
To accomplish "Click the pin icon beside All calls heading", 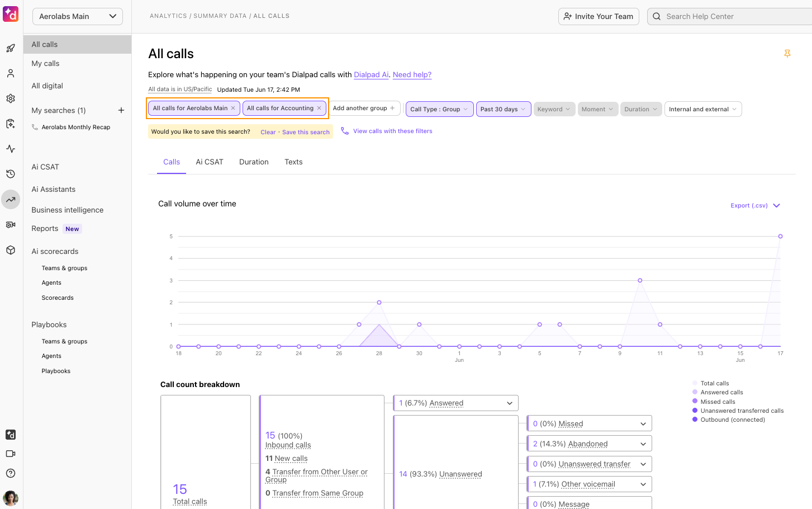I will pyautogui.click(x=787, y=54).
